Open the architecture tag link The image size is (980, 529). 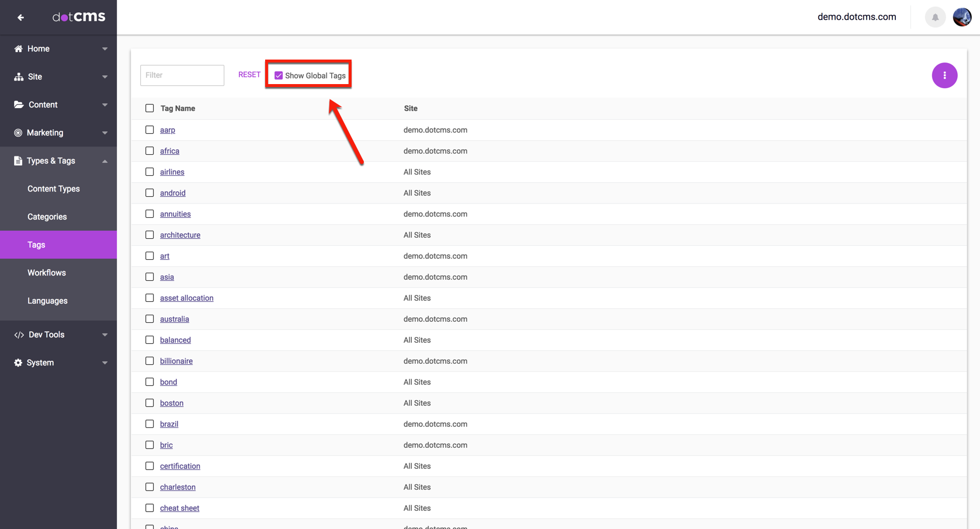pos(180,235)
